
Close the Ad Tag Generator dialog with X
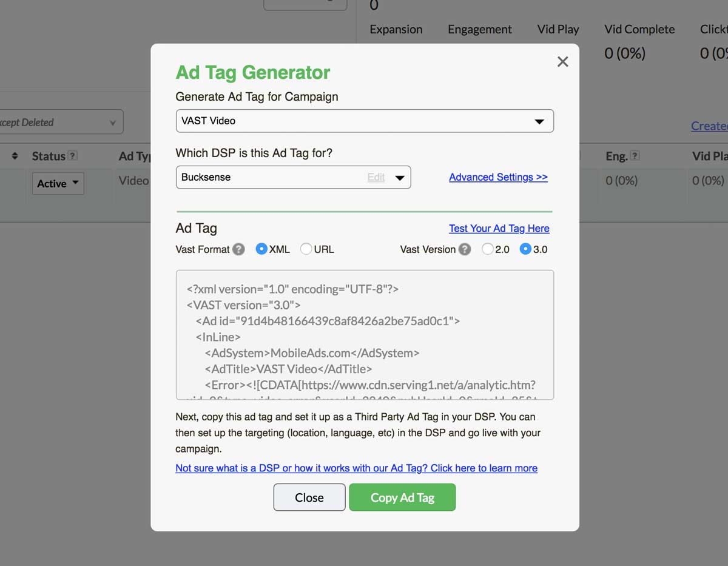pyautogui.click(x=563, y=62)
